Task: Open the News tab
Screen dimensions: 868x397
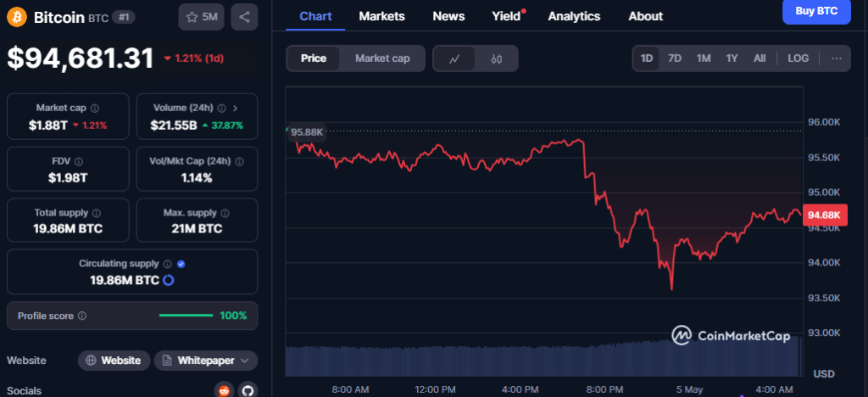Action: [448, 17]
